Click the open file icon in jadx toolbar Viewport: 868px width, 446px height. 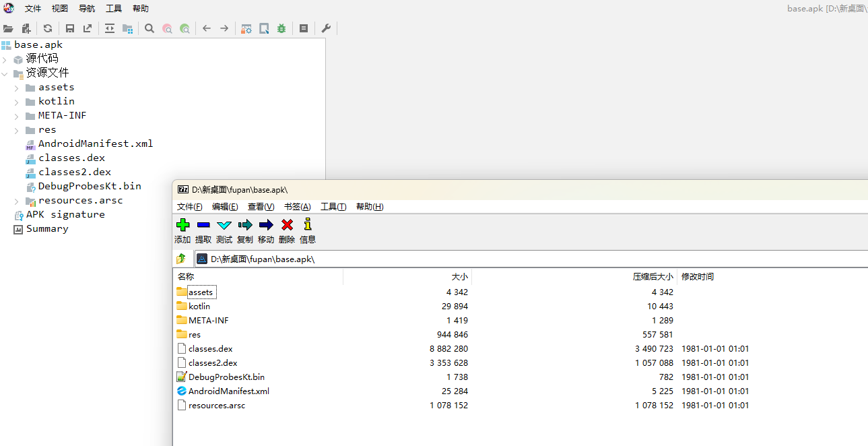tap(8, 28)
